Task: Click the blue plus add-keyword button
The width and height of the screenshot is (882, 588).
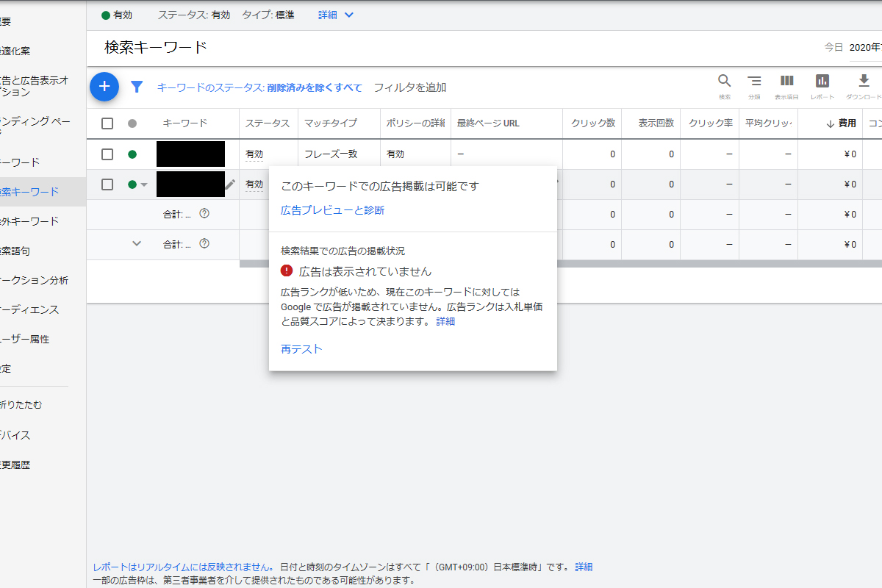Action: click(104, 87)
